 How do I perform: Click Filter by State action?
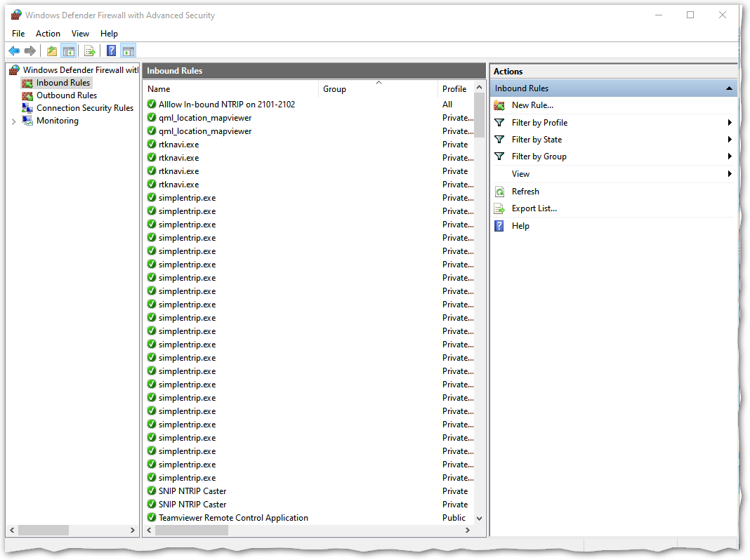click(x=537, y=140)
